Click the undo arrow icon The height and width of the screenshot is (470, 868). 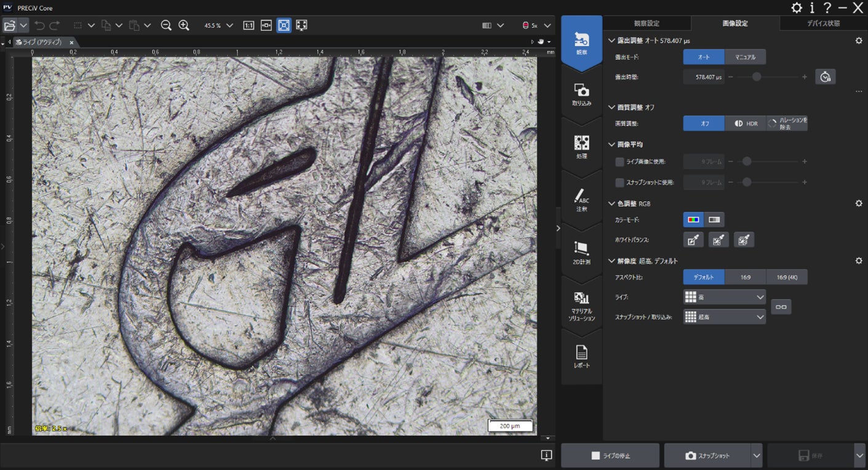pos(40,25)
